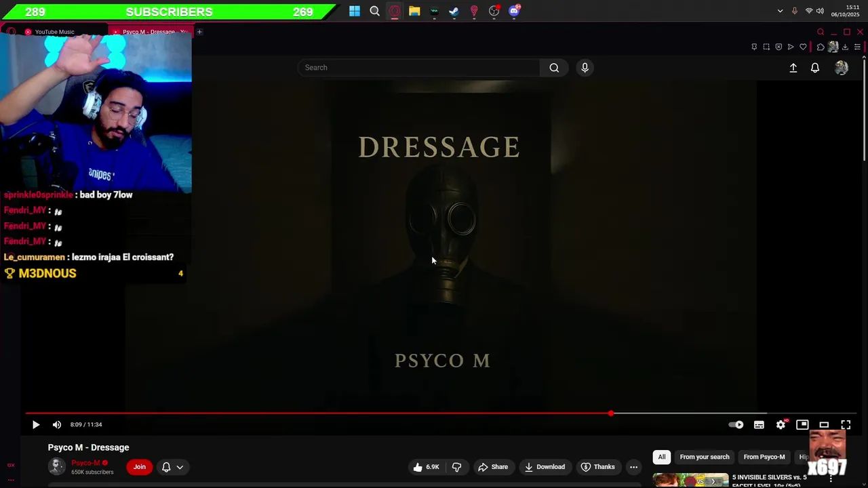
Task: Click the browser pinboard pin icon
Action: (x=754, y=47)
